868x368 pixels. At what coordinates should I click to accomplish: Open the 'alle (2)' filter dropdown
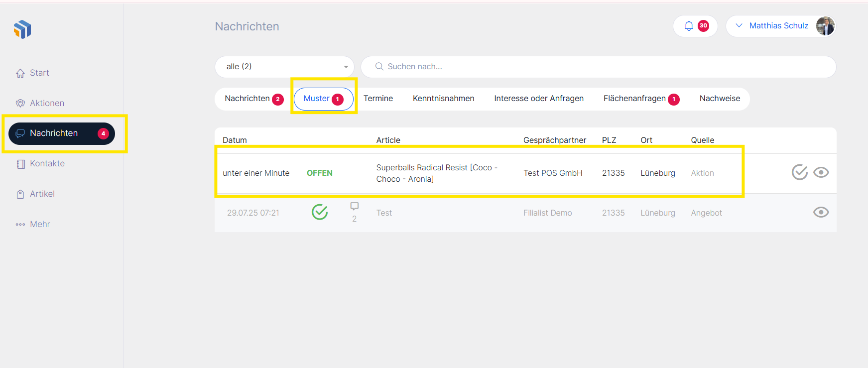tap(284, 67)
